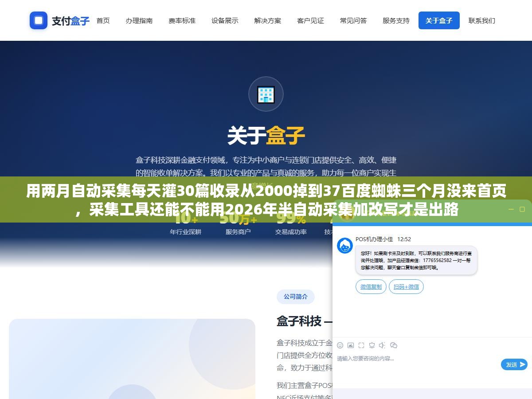Open the 服务支持 nav item
This screenshot has height=399, width=532.
[x=396, y=20]
